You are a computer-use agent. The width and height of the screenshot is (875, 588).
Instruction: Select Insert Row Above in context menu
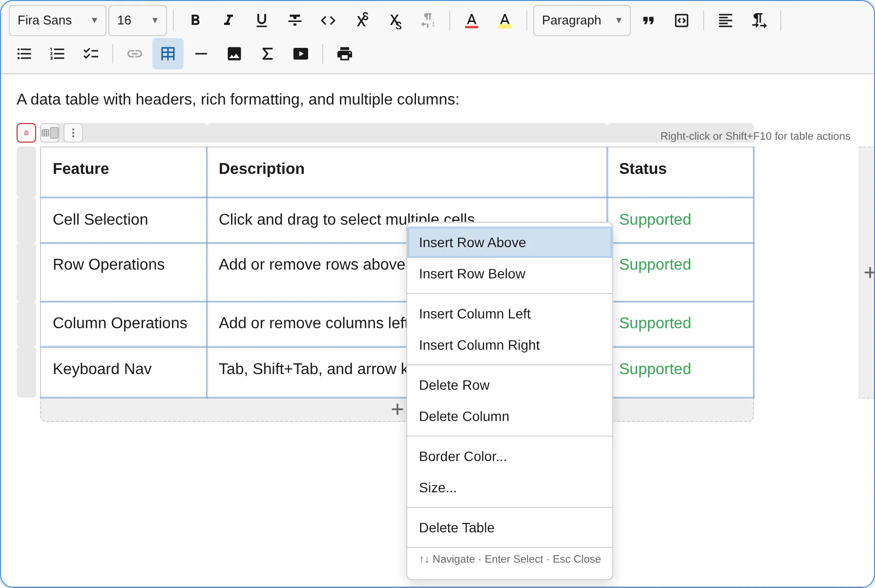click(510, 243)
